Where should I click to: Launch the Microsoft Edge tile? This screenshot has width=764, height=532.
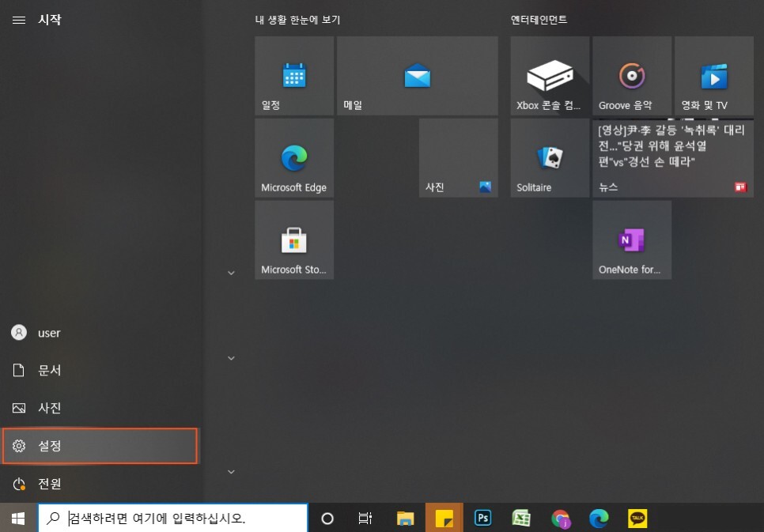click(294, 158)
